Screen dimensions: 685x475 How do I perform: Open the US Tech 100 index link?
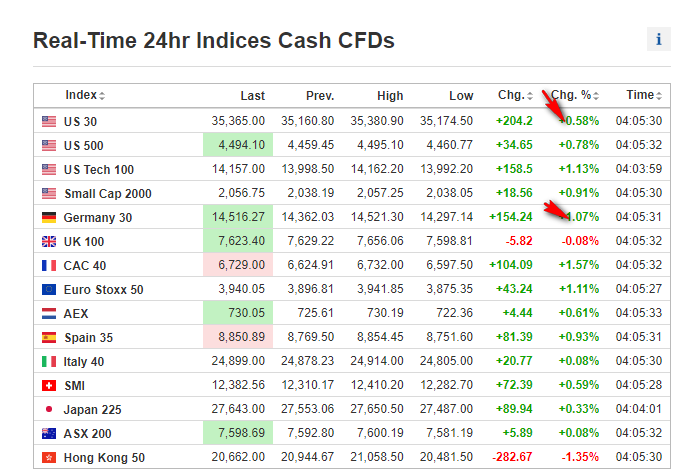click(x=99, y=169)
